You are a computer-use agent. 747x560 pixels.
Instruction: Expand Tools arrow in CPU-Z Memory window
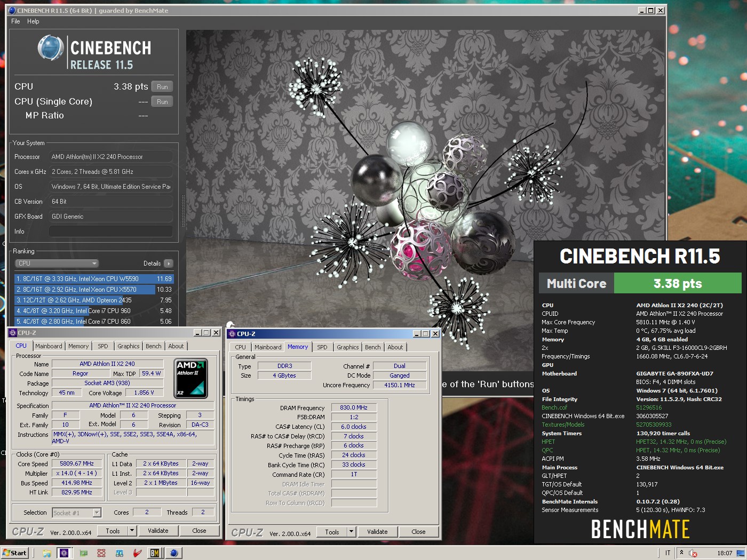[x=351, y=532]
